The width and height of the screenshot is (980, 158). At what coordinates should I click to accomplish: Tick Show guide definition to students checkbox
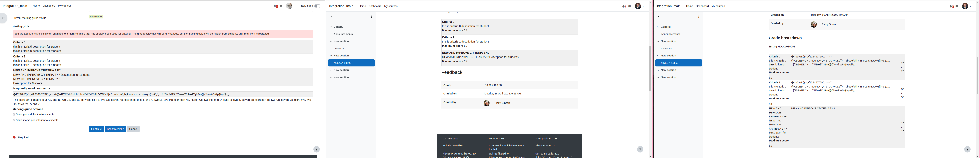(14, 114)
